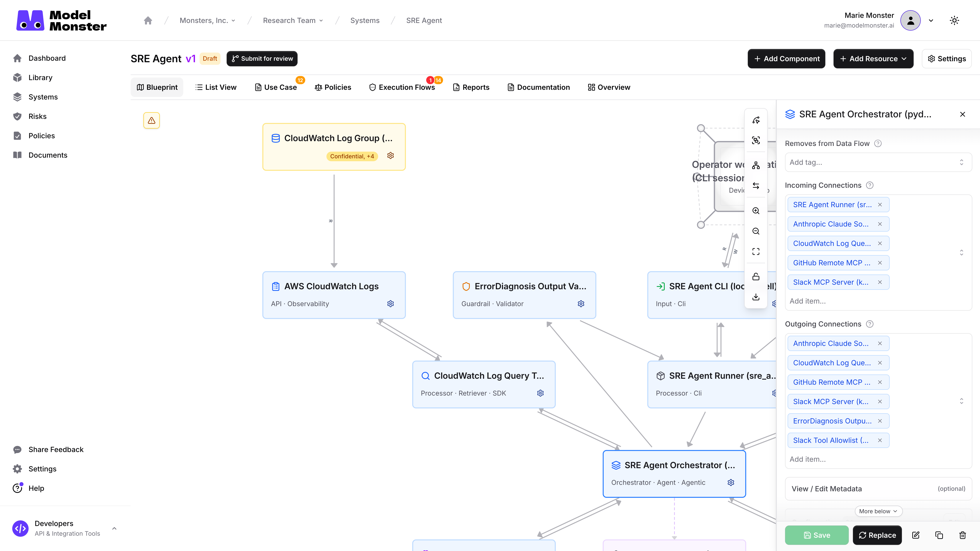Screen dimensions: 980x551
Task: Switch to the Reports tab
Action: [471, 87]
